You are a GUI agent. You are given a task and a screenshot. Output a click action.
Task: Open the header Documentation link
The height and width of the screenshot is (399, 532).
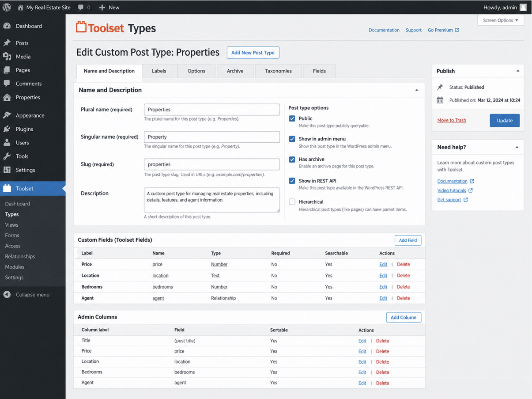pos(384,30)
